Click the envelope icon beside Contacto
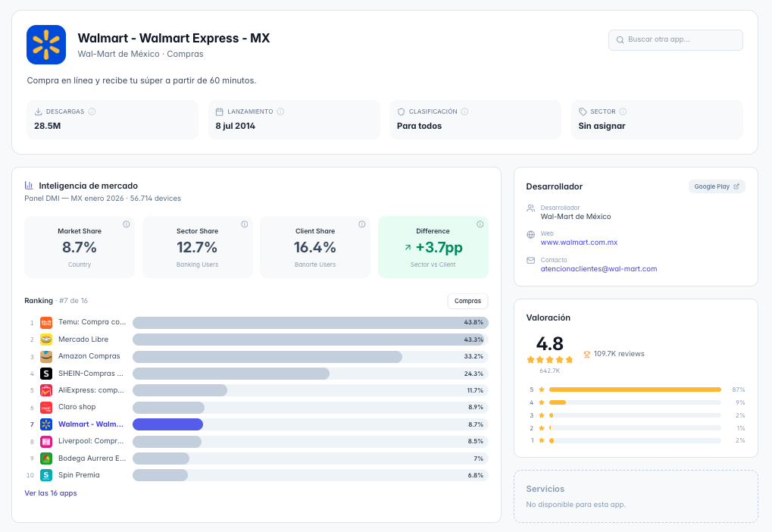The height and width of the screenshot is (532, 772). pyautogui.click(x=531, y=260)
